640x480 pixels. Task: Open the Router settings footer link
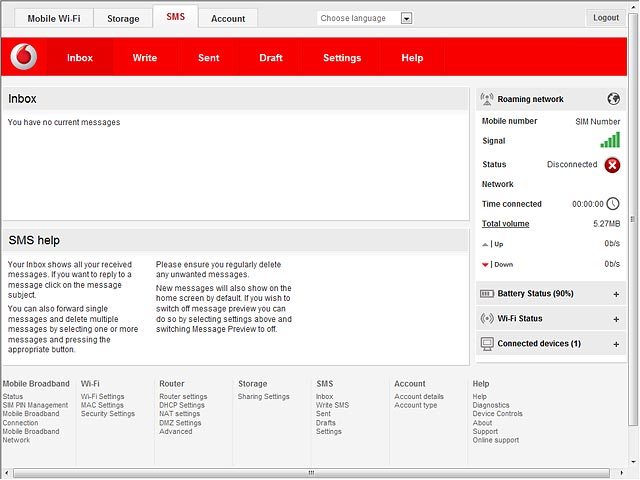[x=183, y=396]
